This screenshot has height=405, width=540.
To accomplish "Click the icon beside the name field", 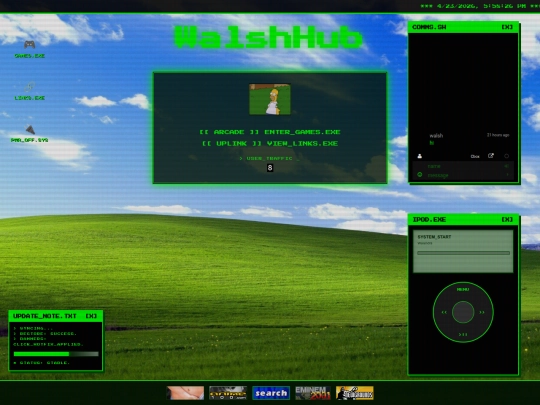I will point(507,166).
